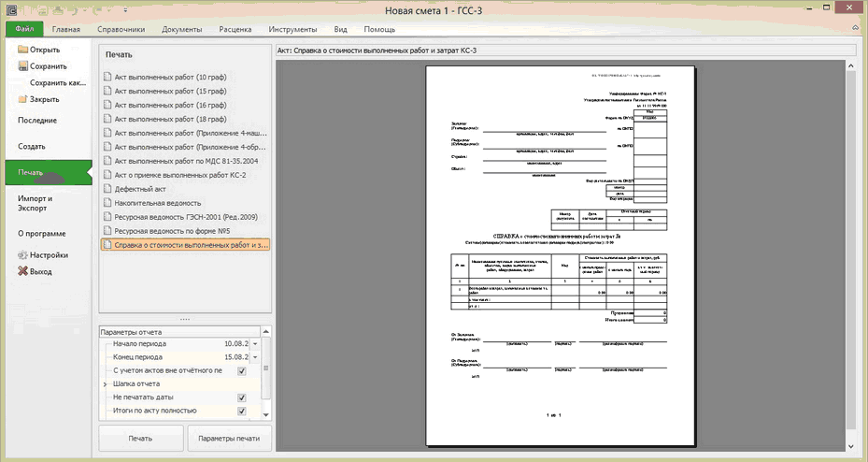Click the Закрыть folder icon
The image size is (868, 462).
click(22, 99)
